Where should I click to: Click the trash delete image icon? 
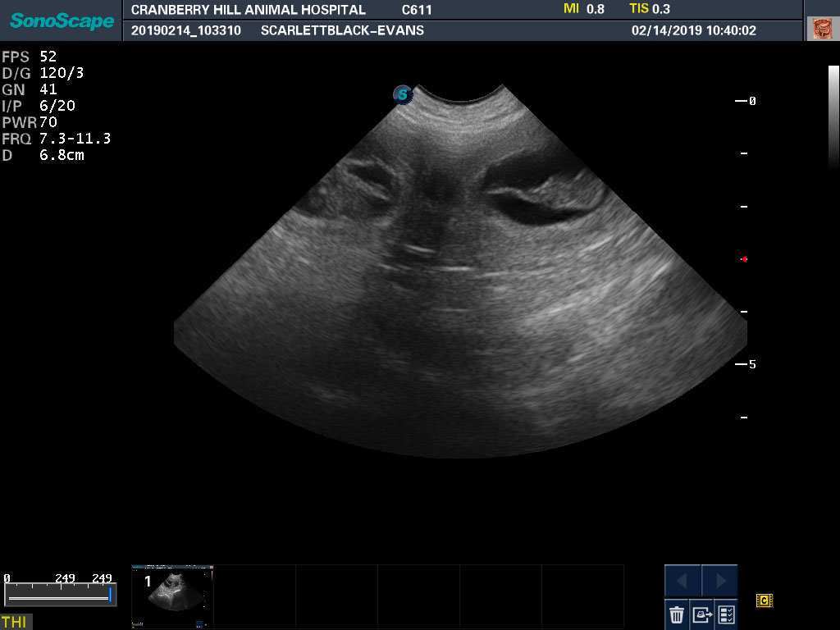click(x=677, y=614)
